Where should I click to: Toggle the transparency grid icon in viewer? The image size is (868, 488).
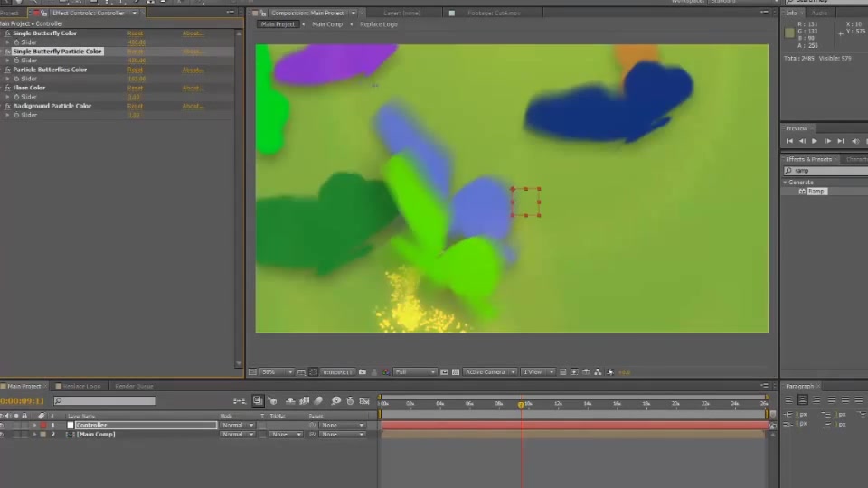[x=456, y=372]
